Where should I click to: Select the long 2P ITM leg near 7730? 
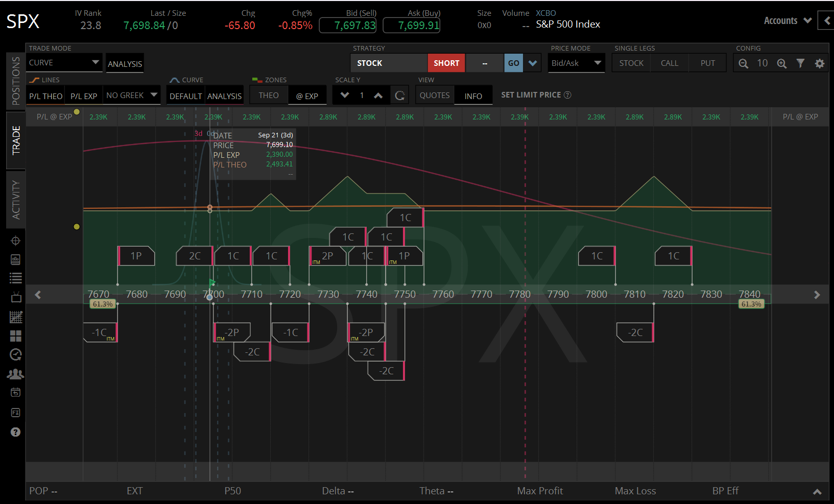(x=328, y=256)
